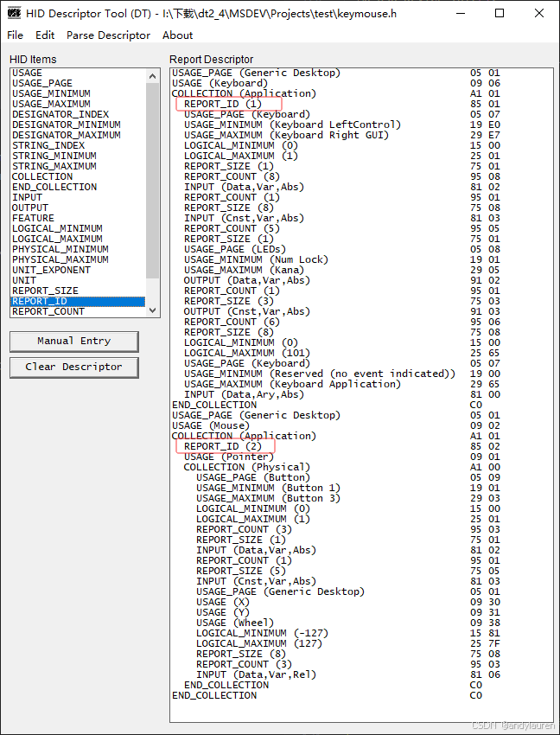Maximize the HID Descriptor Tool window

500,13
